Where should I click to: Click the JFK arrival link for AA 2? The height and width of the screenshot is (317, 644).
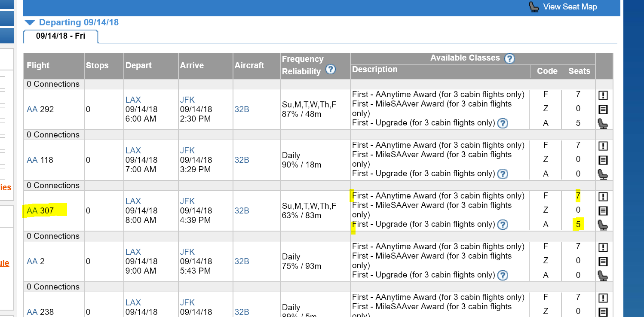187,252
